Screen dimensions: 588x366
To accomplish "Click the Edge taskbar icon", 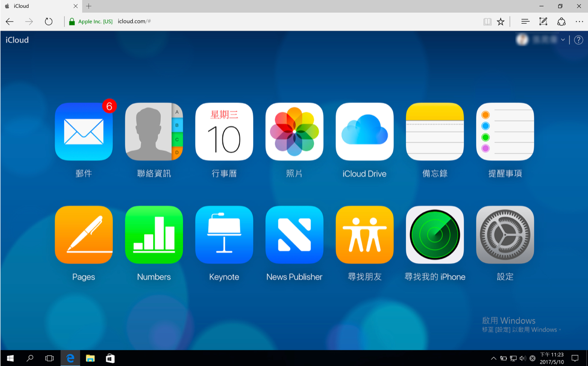I will pyautogui.click(x=70, y=358).
